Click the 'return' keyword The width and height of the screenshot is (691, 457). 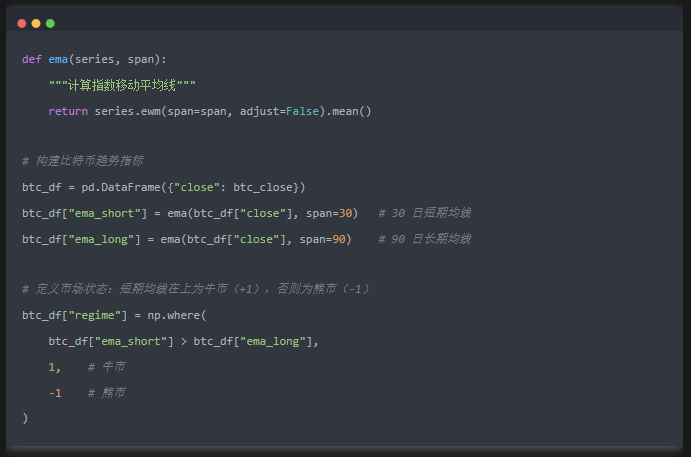[68, 111]
